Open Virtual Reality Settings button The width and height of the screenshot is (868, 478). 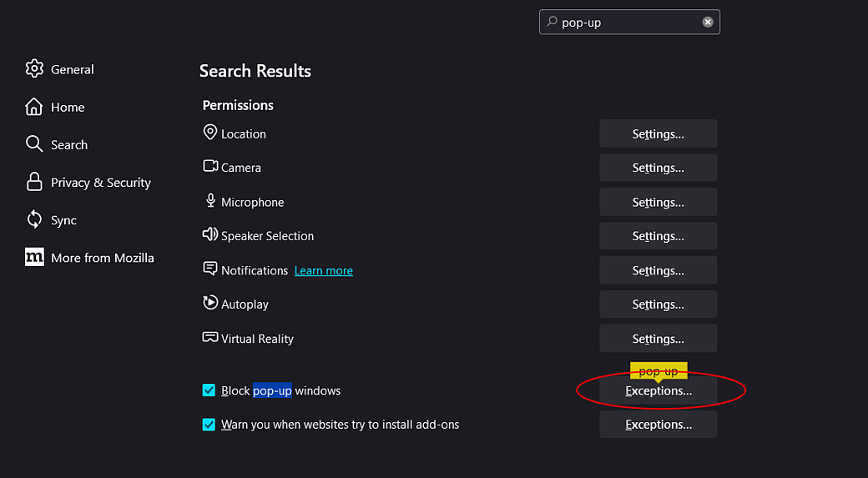[658, 339]
